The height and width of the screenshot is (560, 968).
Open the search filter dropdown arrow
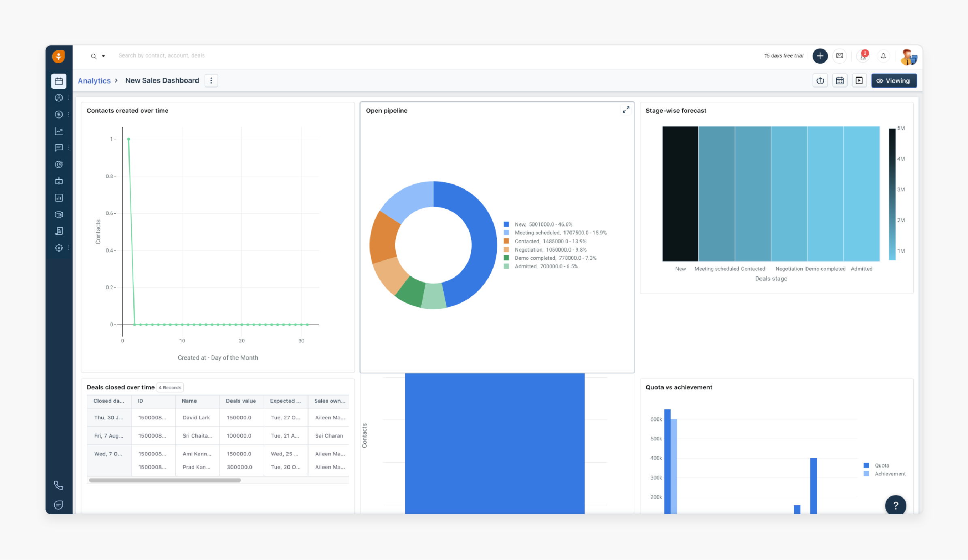[x=103, y=56]
